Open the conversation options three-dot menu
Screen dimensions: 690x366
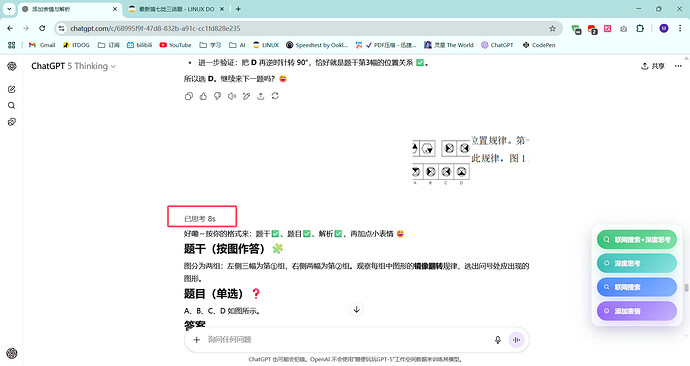(678, 66)
